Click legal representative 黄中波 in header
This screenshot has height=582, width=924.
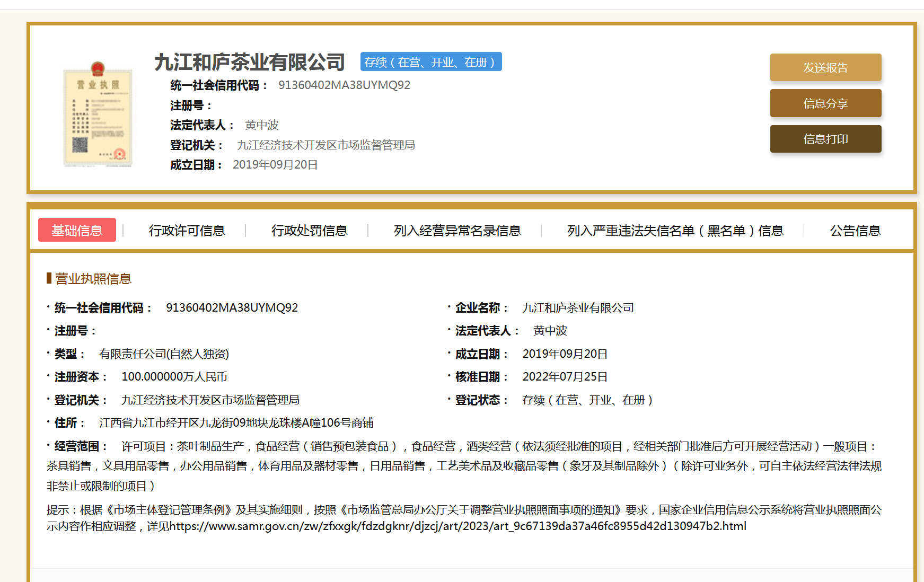point(262,125)
